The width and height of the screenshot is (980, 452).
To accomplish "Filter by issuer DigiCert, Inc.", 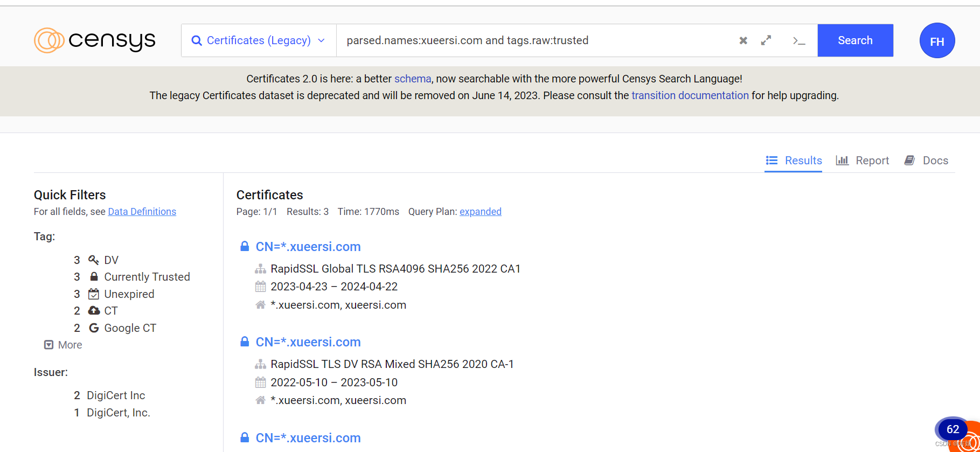I will 118,413.
